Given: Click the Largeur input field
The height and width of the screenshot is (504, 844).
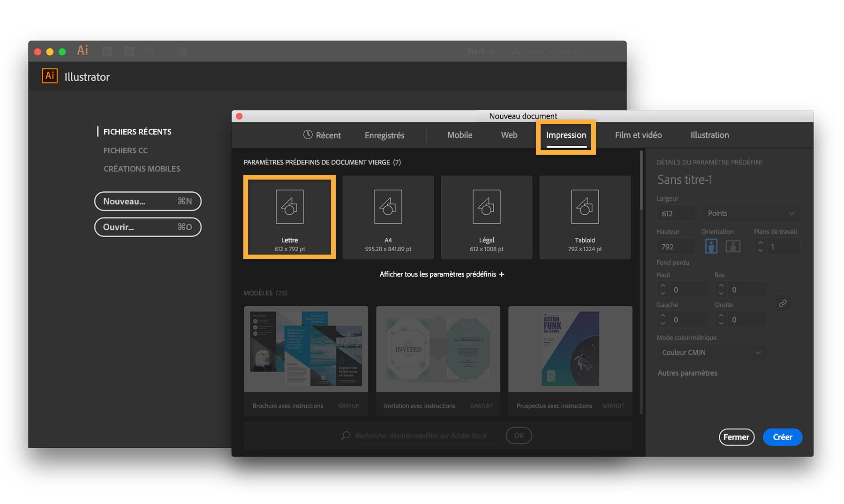Looking at the screenshot, I should (x=676, y=213).
